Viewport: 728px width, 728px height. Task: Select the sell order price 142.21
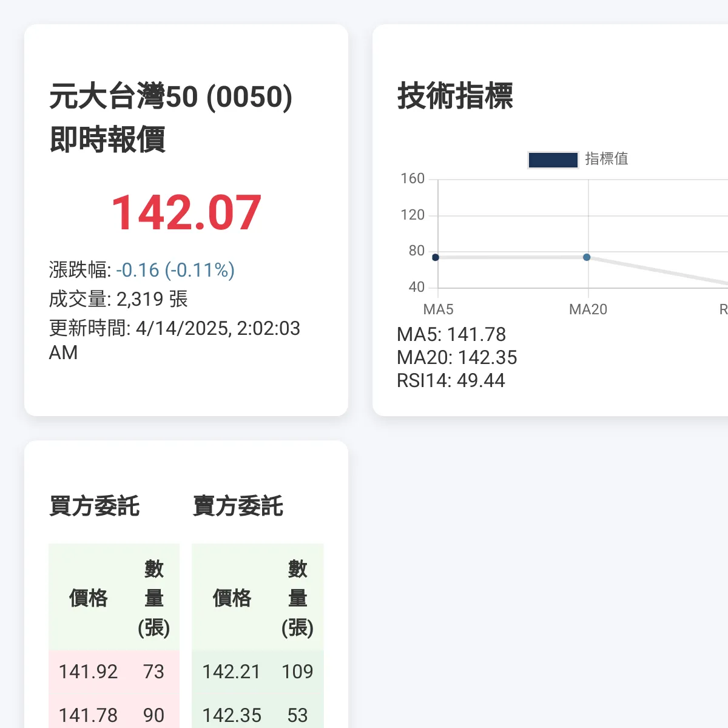tap(231, 672)
